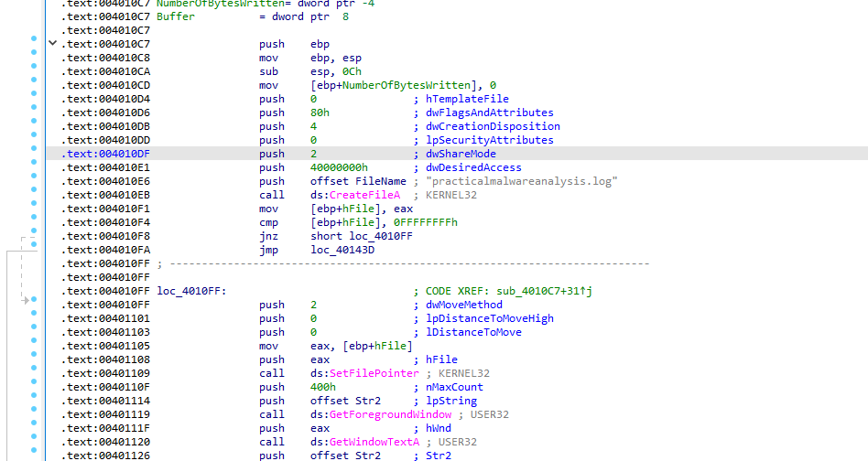
Task: Click the 0FFFFFFFFh compare value
Action: tap(426, 223)
